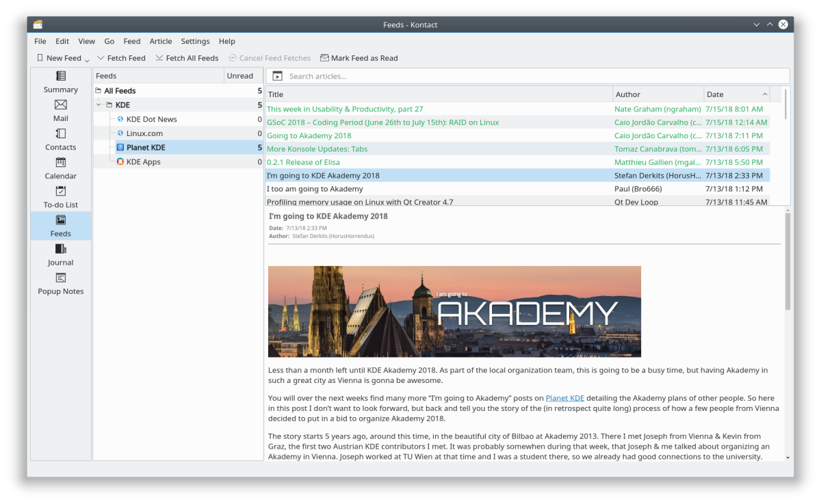The image size is (821, 504).
Task: Open the Article menu
Action: coord(161,41)
